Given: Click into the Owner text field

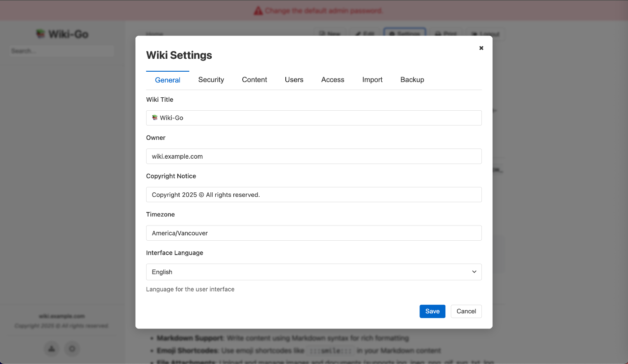Looking at the screenshot, I should click(x=314, y=156).
